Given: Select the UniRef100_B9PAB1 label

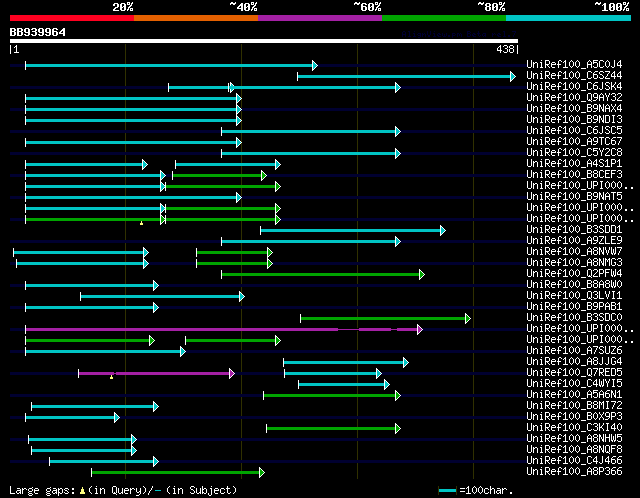Looking at the screenshot, I should point(574,307).
